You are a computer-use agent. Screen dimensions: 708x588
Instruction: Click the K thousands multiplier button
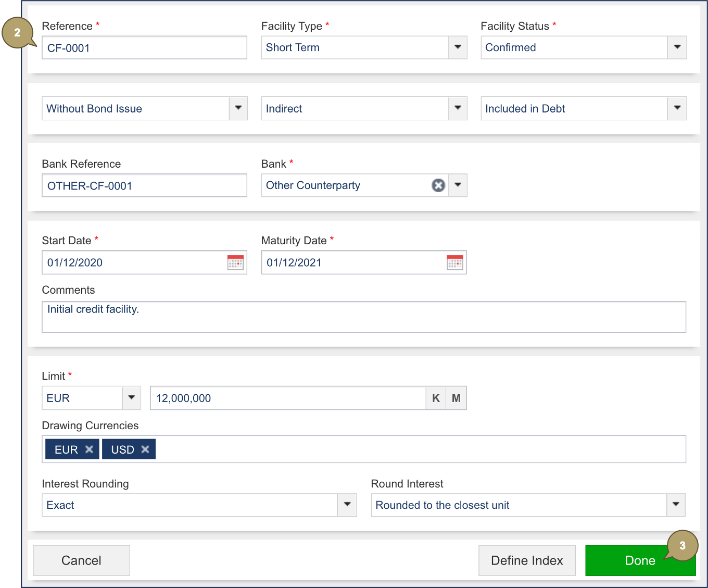pyautogui.click(x=436, y=398)
